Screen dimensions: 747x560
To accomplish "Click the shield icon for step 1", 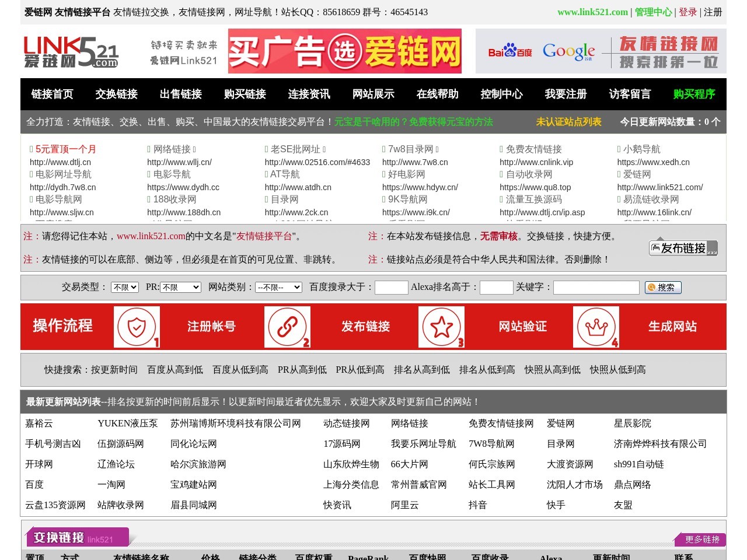I will click(137, 327).
